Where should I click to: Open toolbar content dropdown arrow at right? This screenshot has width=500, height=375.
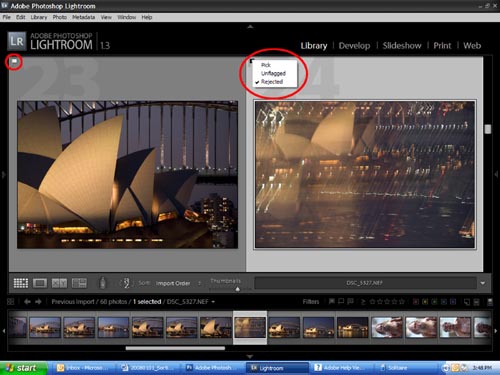click(x=483, y=283)
